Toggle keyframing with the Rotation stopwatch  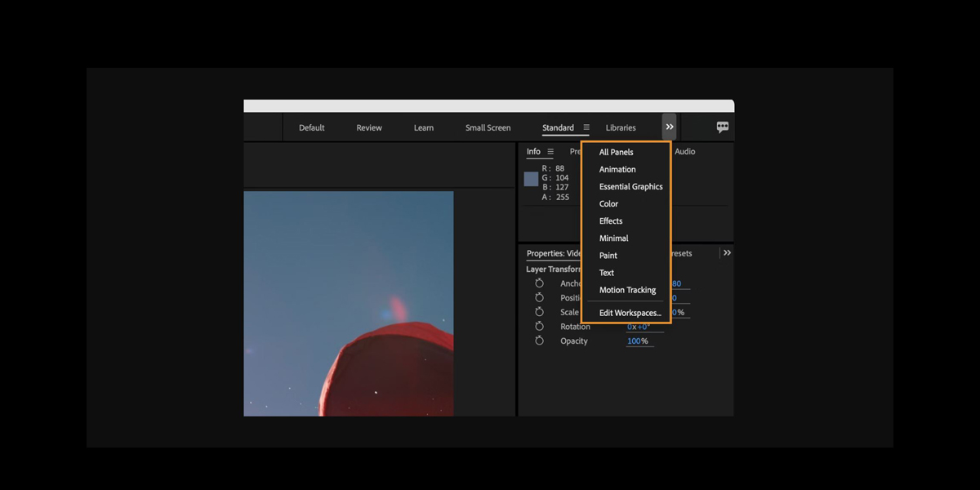[x=539, y=327]
